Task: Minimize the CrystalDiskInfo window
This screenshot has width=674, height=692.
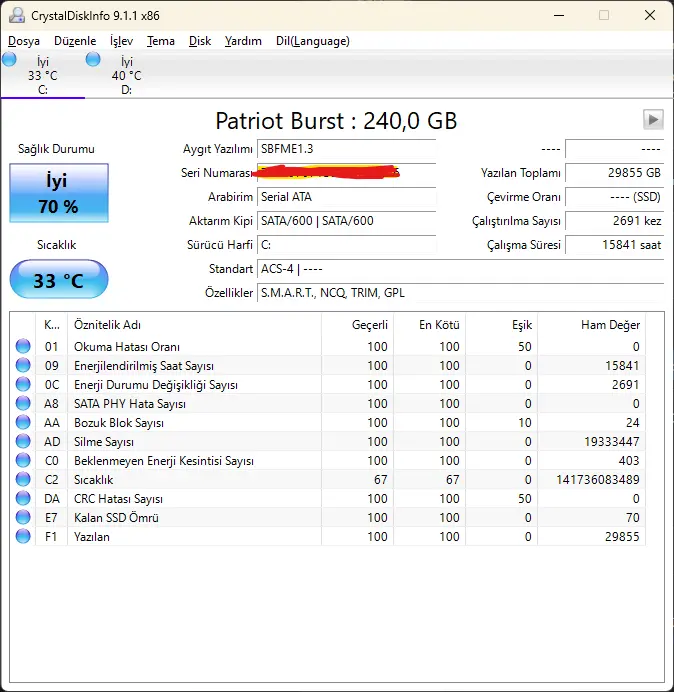Action: pyautogui.click(x=559, y=15)
